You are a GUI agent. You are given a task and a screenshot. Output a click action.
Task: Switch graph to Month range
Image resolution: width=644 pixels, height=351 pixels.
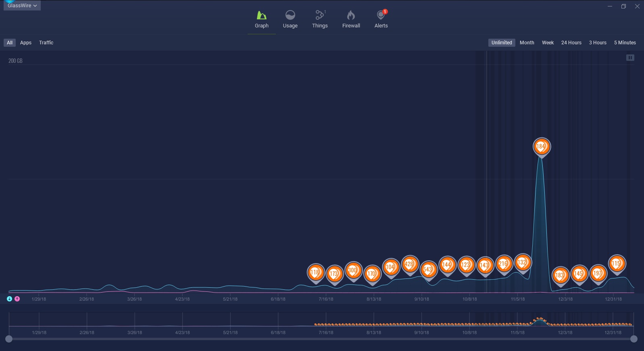(527, 43)
